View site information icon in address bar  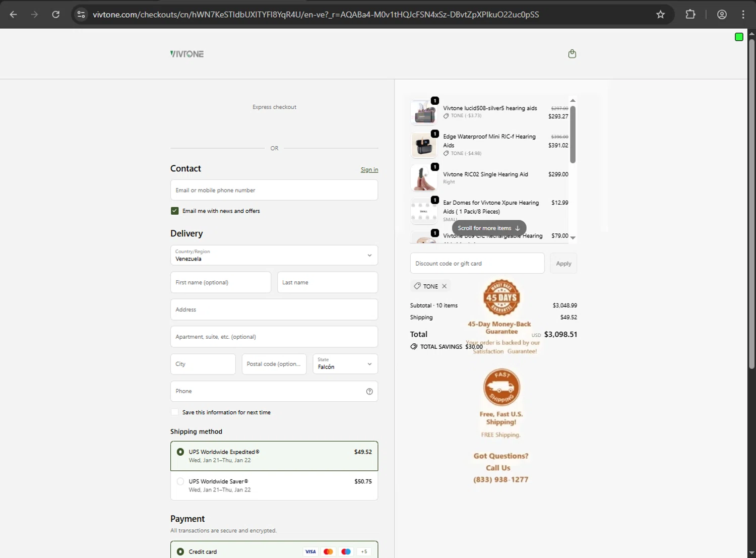tap(81, 15)
